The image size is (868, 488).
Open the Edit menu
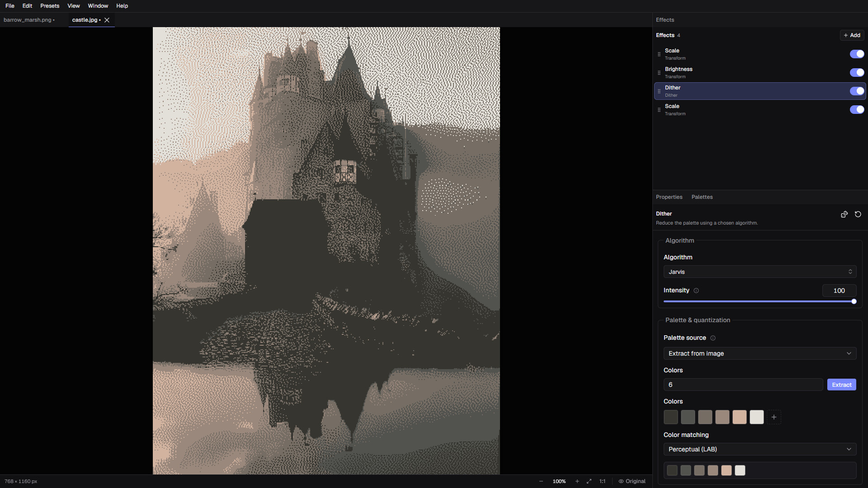tap(27, 6)
